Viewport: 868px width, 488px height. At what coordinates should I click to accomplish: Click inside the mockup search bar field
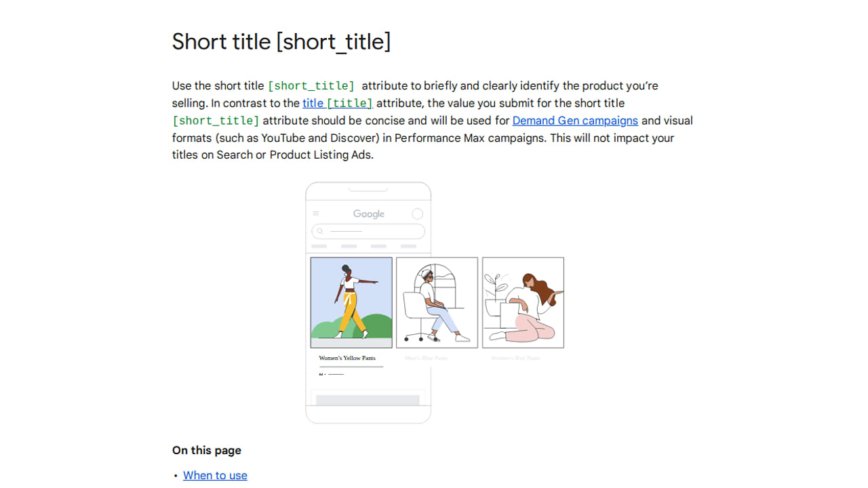click(x=368, y=231)
